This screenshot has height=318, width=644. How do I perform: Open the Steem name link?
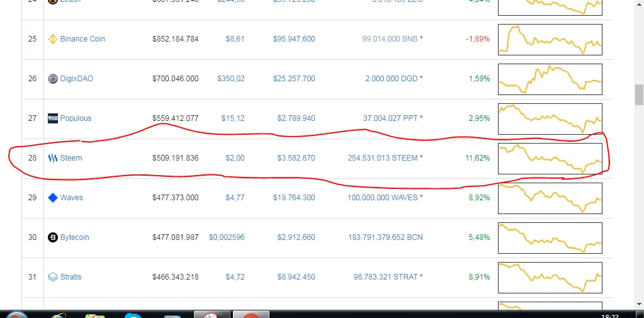point(71,158)
